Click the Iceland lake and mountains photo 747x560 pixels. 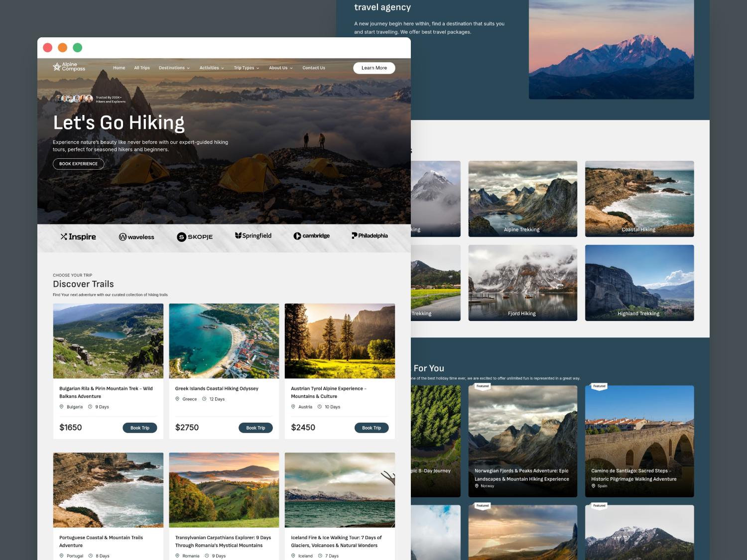coord(340,490)
